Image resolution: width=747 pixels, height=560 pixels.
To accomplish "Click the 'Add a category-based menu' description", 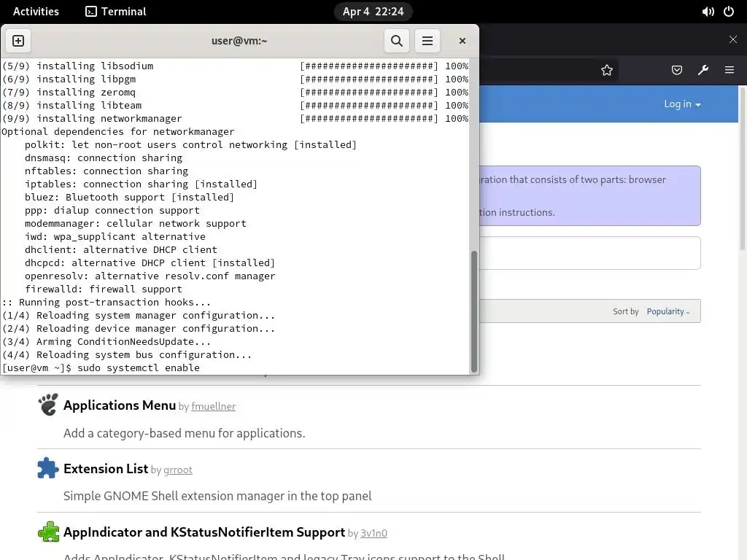I will click(x=185, y=433).
